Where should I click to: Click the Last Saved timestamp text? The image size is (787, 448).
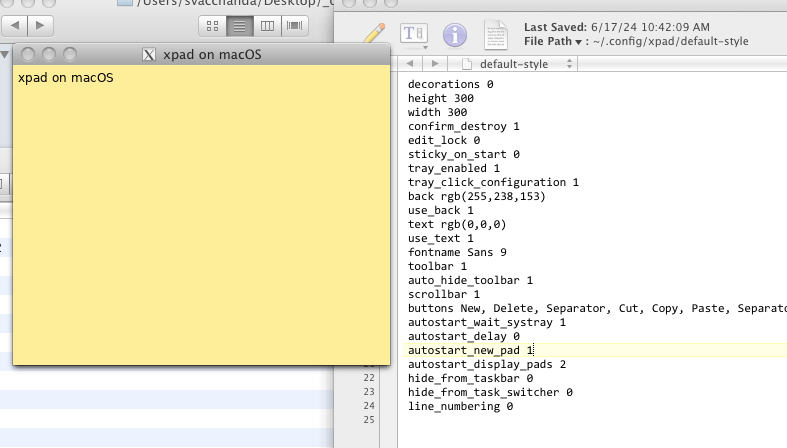pos(650,27)
